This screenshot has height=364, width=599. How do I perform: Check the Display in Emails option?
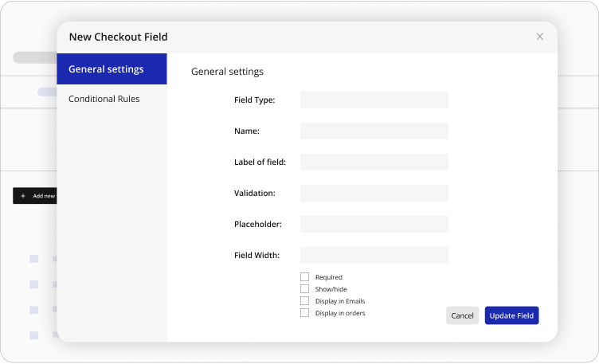[304, 301]
